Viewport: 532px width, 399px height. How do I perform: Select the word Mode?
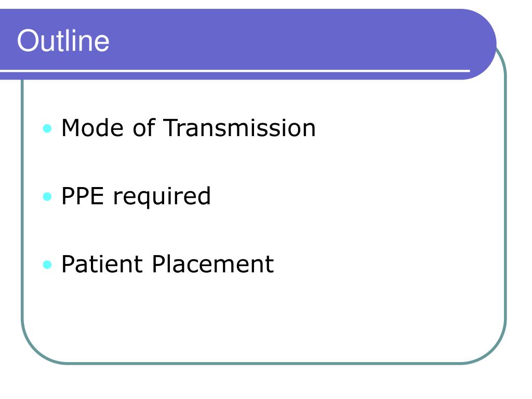[x=92, y=128]
